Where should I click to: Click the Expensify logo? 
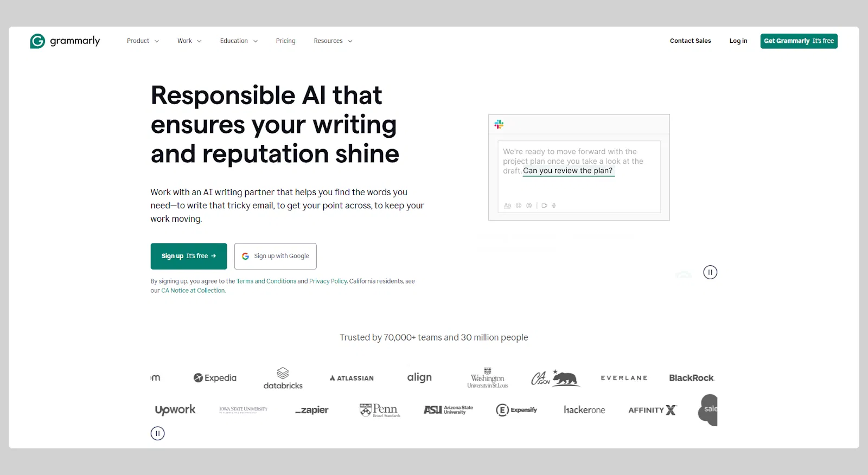point(516,410)
